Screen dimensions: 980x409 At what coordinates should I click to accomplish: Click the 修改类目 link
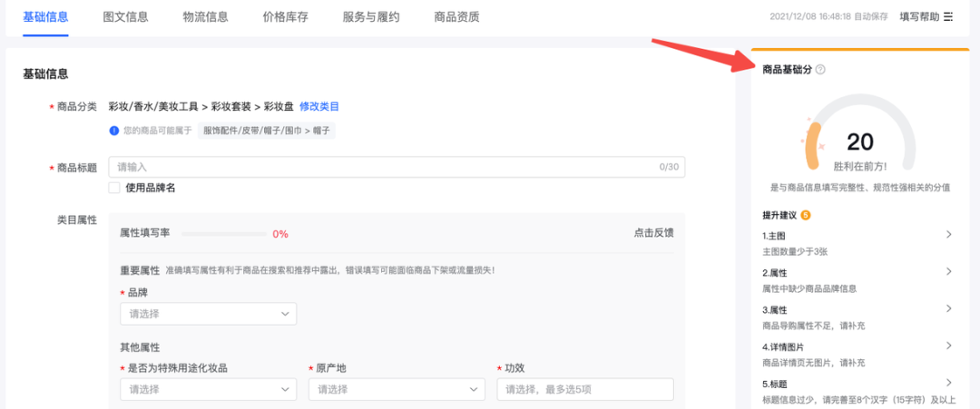tap(319, 106)
